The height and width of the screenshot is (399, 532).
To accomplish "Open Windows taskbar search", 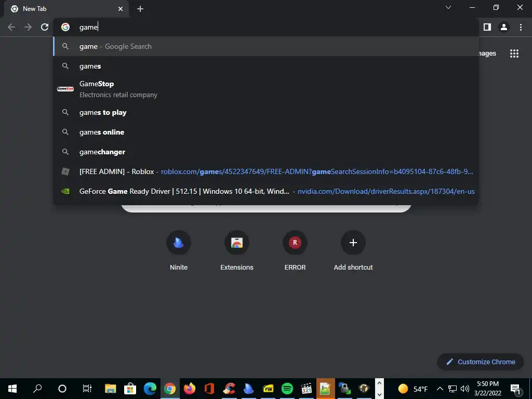I will 37,389.
